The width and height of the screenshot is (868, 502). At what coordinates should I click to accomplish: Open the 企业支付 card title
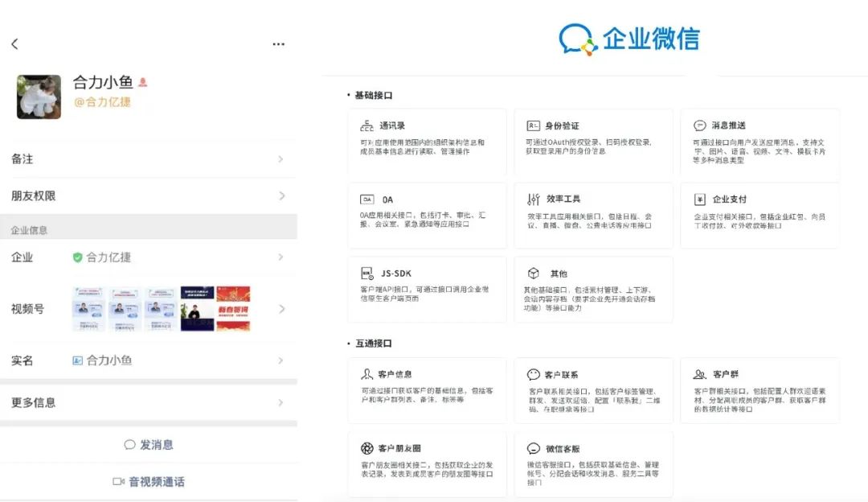point(730,199)
